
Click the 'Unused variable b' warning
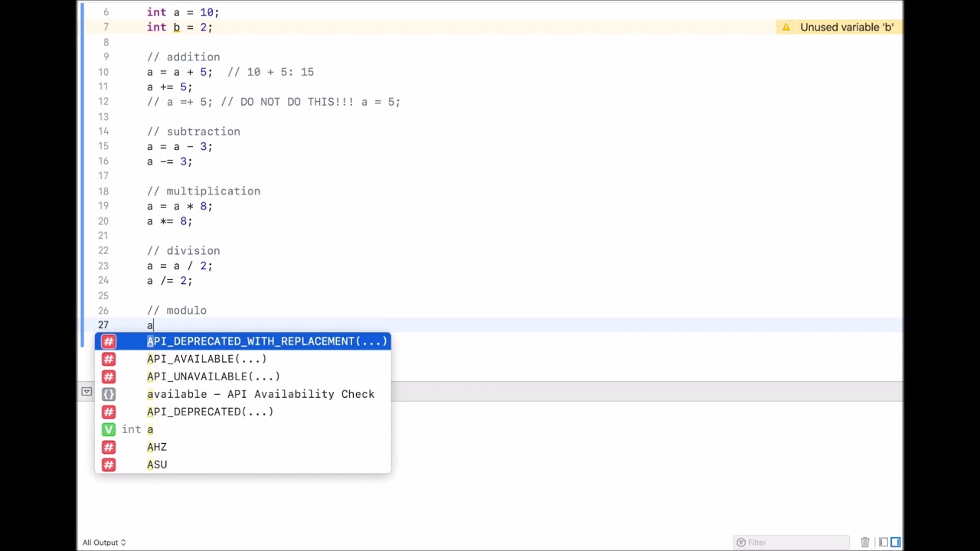[846, 28]
